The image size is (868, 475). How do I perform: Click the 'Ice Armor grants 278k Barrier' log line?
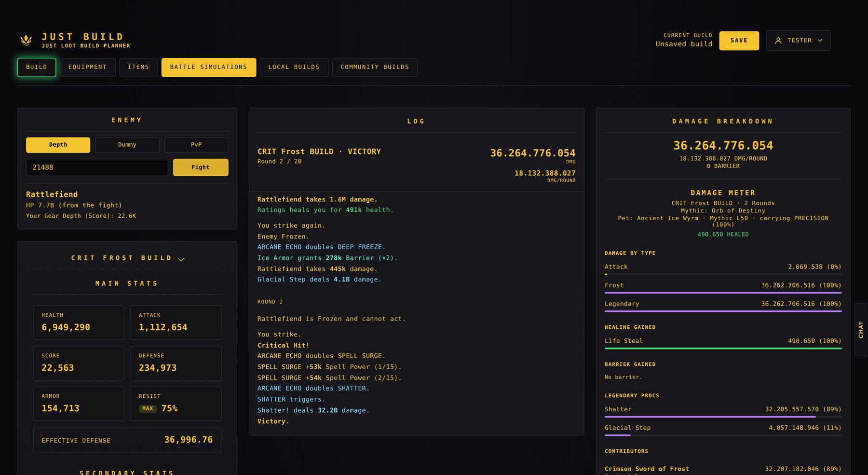(327, 258)
